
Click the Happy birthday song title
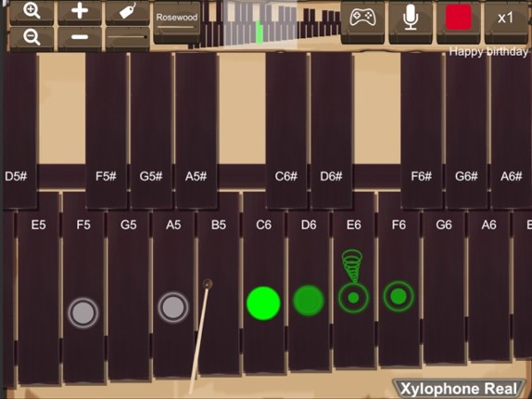(488, 52)
